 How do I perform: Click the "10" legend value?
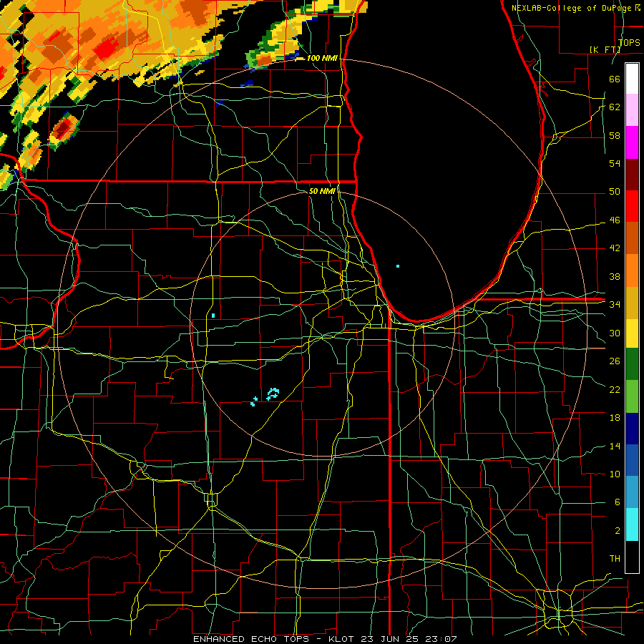pyautogui.click(x=615, y=474)
